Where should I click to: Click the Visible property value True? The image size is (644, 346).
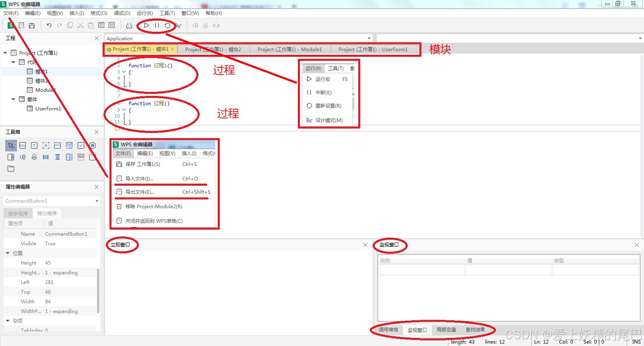pos(50,244)
